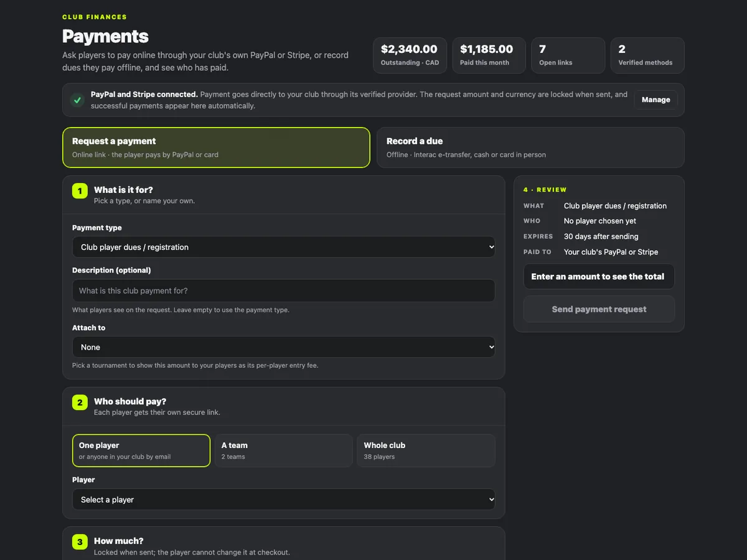This screenshot has width=747, height=560.
Task: Click the $1,185.00 Paid this month card
Action: pos(489,55)
